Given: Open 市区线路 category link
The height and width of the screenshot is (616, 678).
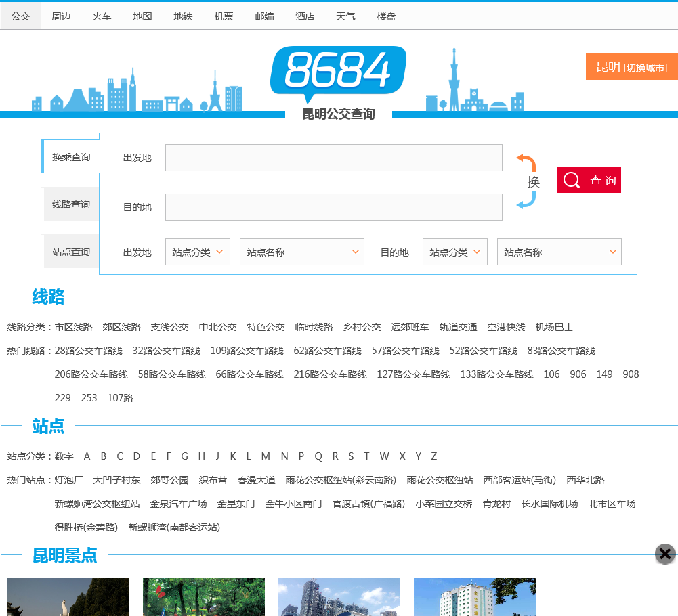Looking at the screenshot, I should tap(74, 327).
